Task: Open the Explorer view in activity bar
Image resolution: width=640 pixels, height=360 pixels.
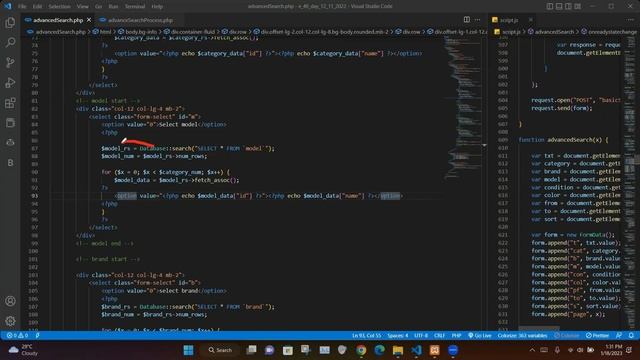Action: pos(10,22)
